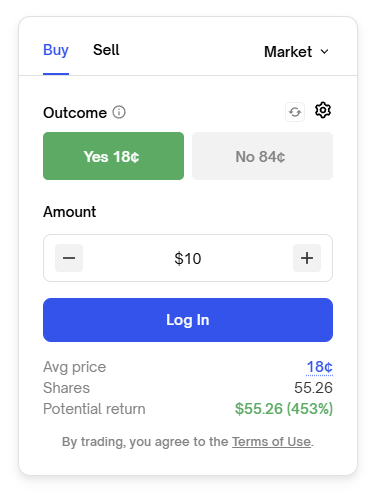
Task: Switch to the Sell tab
Action: point(106,50)
